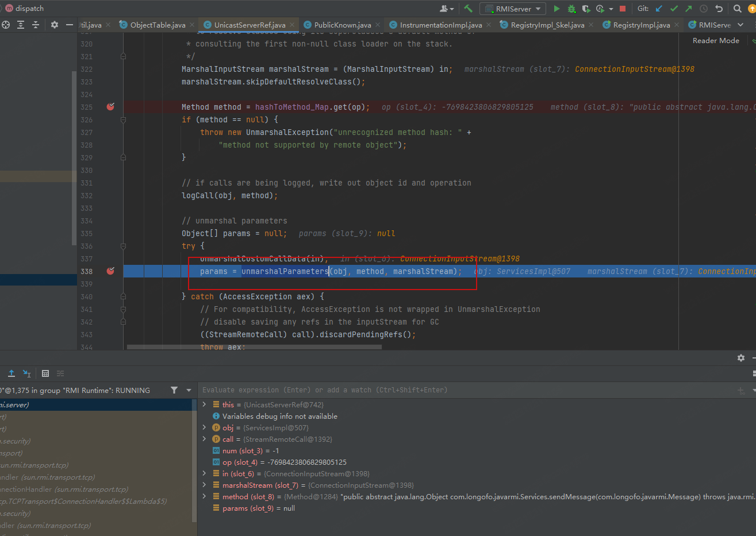Viewport: 756px width, 536px height.
Task: Close the ObjectTable.java tab
Action: (x=191, y=25)
